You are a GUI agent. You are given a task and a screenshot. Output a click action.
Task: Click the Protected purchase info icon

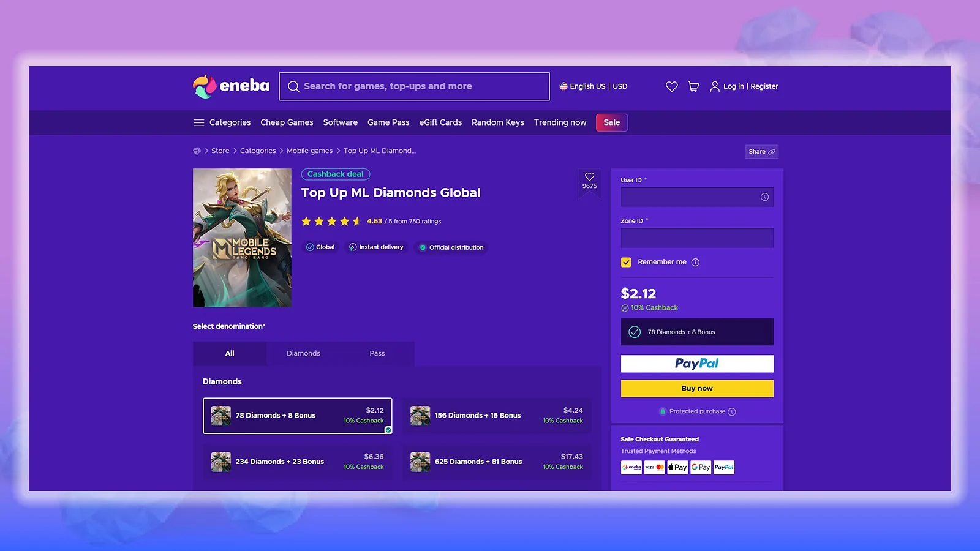(732, 412)
